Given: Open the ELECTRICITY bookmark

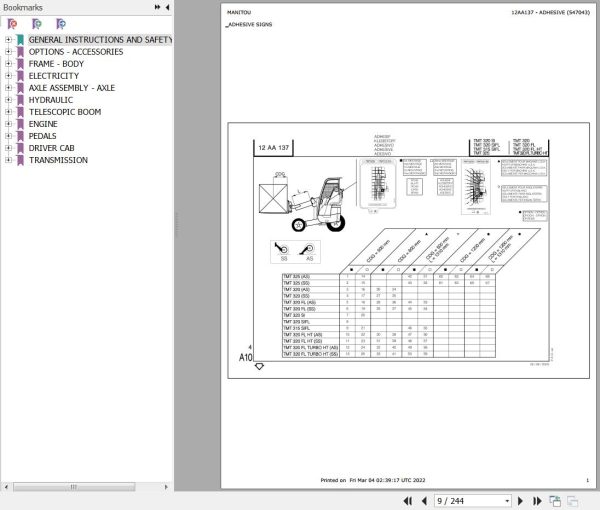Looking at the screenshot, I should [54, 76].
